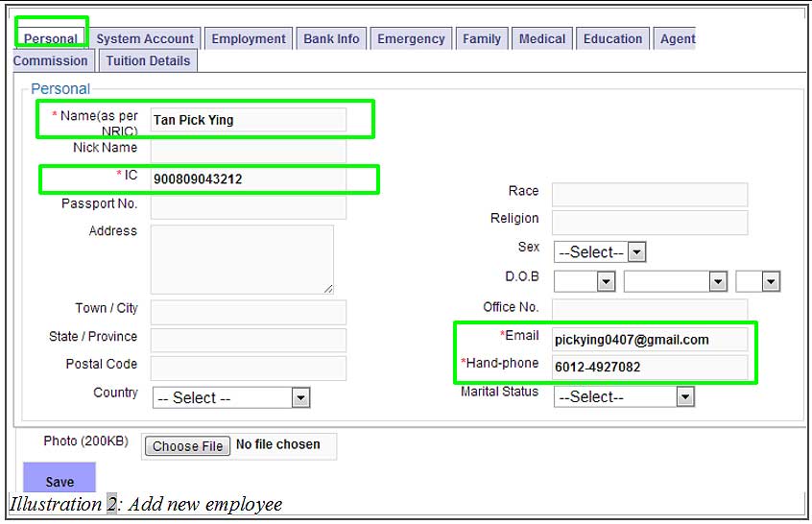Open the first D.O.B dropdown

pyautogui.click(x=585, y=281)
